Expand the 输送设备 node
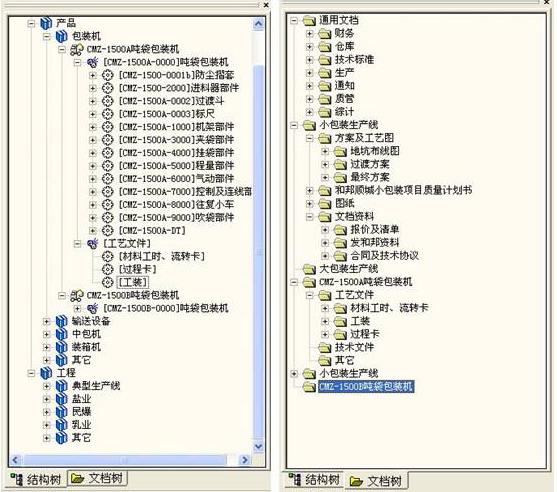Viewport: 557px width, 492px height. tap(46, 321)
